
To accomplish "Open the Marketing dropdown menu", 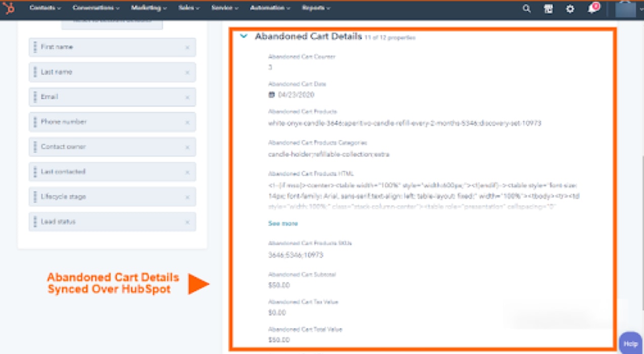I will (149, 8).
